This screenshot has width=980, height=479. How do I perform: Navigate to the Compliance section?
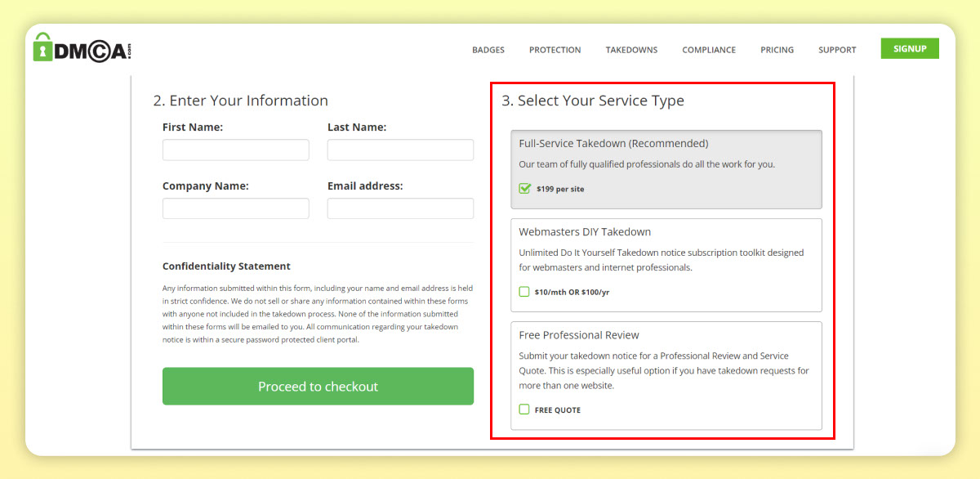pos(709,50)
